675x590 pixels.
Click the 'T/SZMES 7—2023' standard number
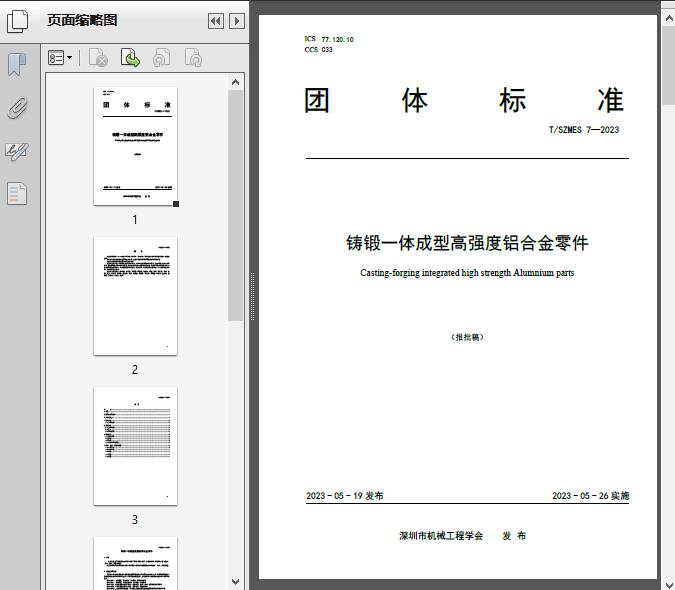point(584,130)
